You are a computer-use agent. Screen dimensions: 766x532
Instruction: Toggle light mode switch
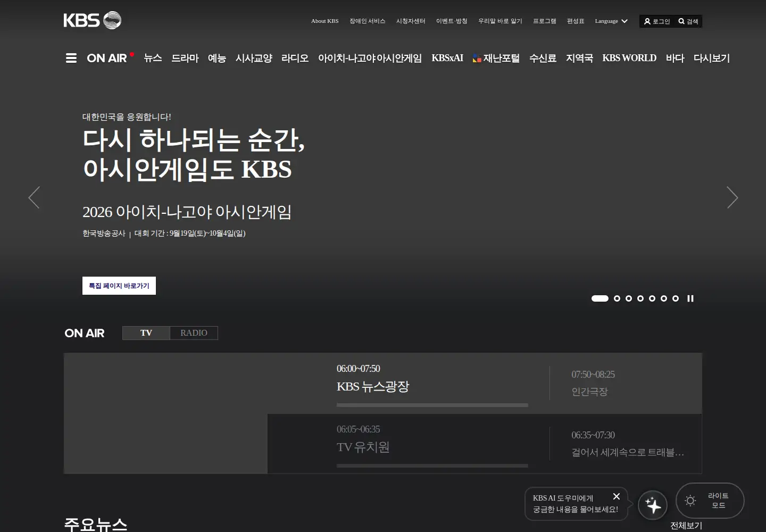point(710,501)
